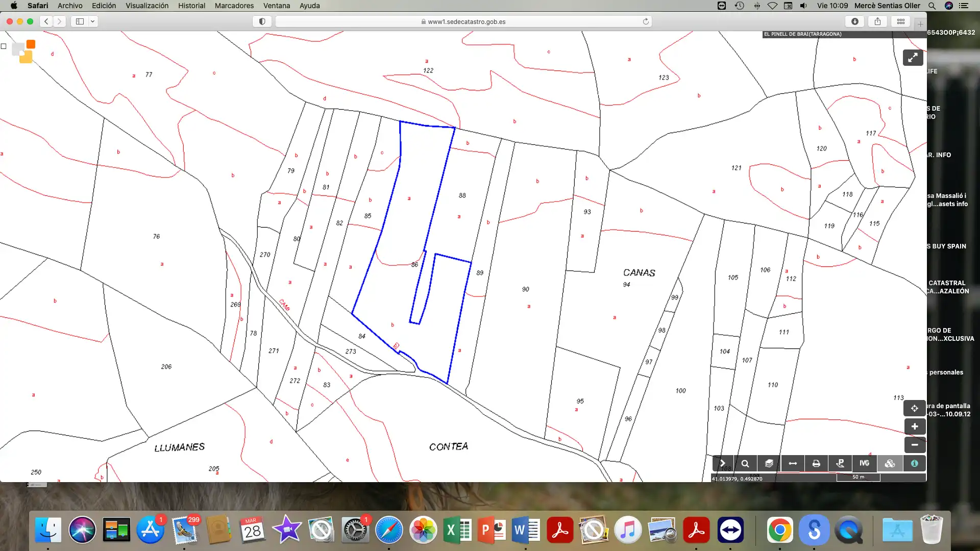Click the CANAS area label on map

coord(639,273)
